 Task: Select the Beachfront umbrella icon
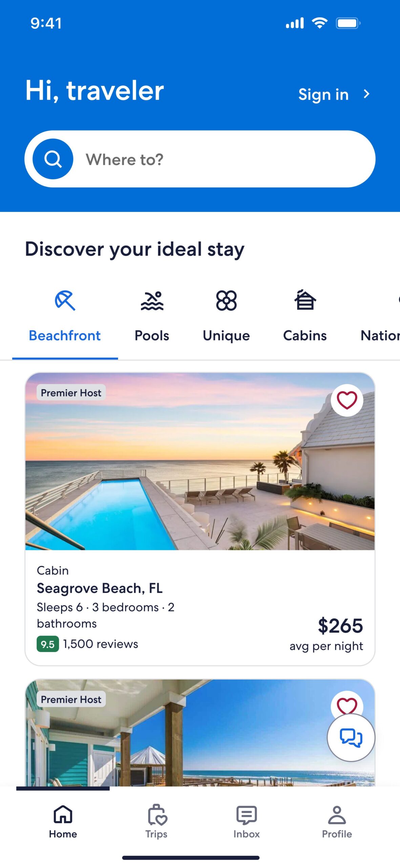coord(65,300)
